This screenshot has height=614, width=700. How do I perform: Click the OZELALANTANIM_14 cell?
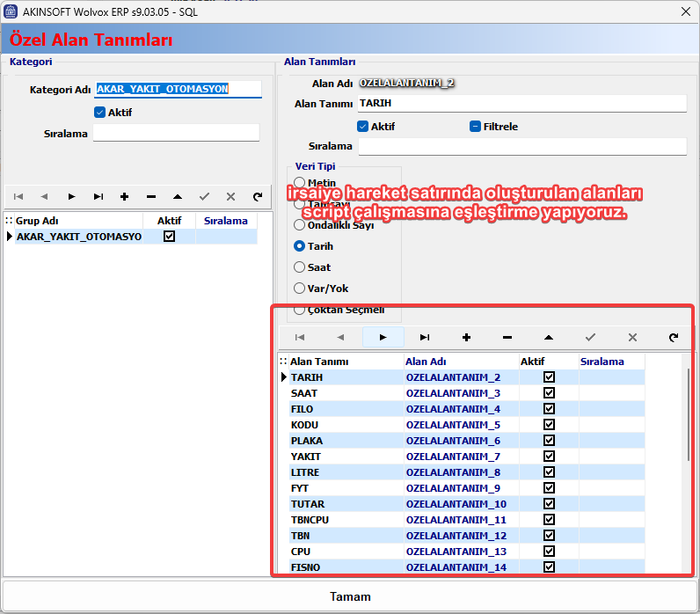[462, 567]
